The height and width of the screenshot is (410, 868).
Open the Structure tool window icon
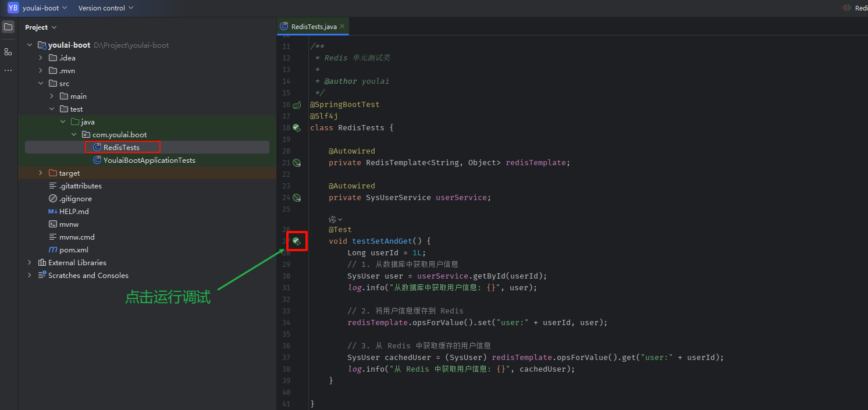(8, 52)
